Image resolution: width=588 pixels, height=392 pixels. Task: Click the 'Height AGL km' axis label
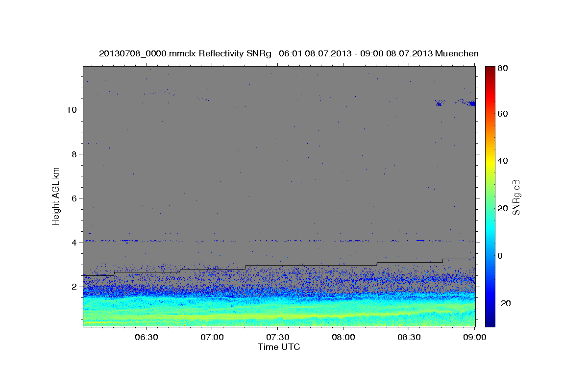[56, 196]
